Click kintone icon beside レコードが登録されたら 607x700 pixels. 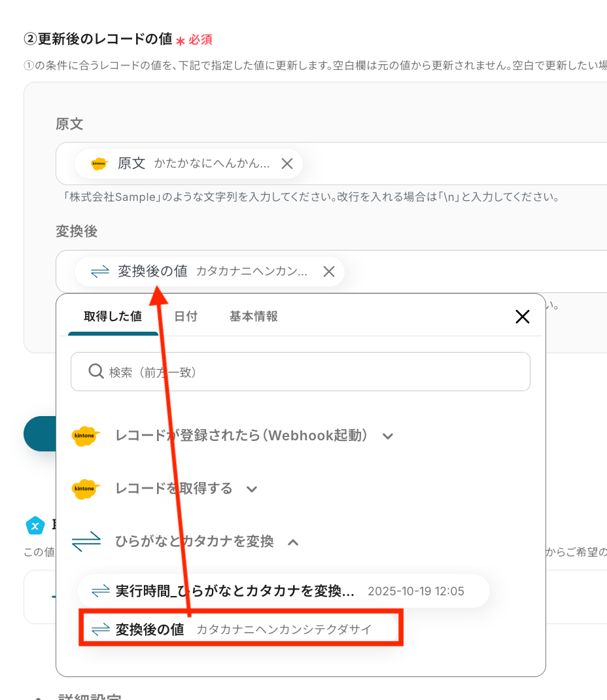pos(86,436)
